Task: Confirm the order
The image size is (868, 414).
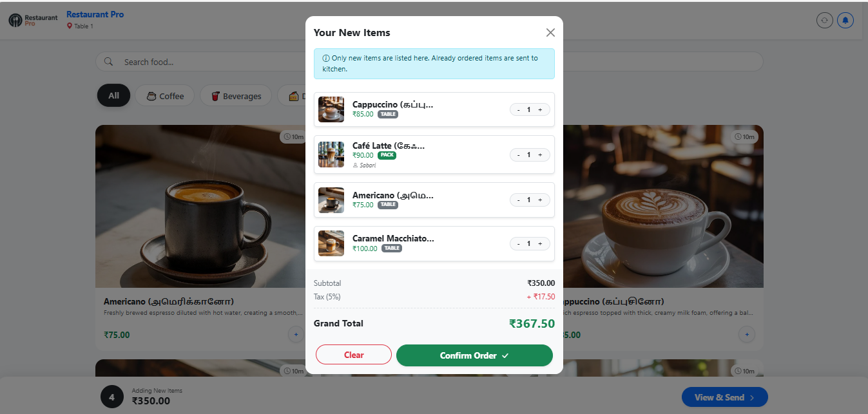Action: coord(474,355)
